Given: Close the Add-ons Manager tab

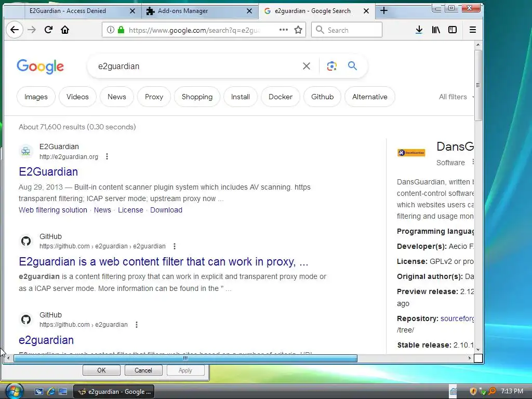Looking at the screenshot, I should pyautogui.click(x=249, y=11).
